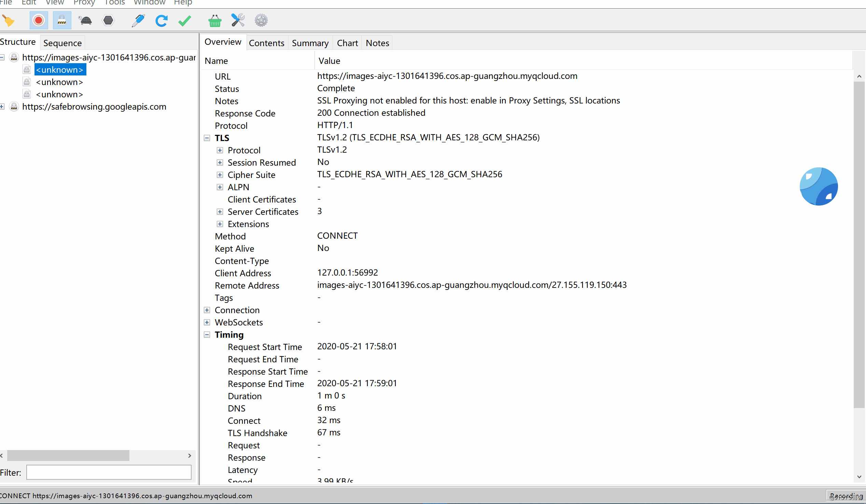Click the blue Repeat arrow icon
Screen dimensions: 866x504
[x=161, y=20]
